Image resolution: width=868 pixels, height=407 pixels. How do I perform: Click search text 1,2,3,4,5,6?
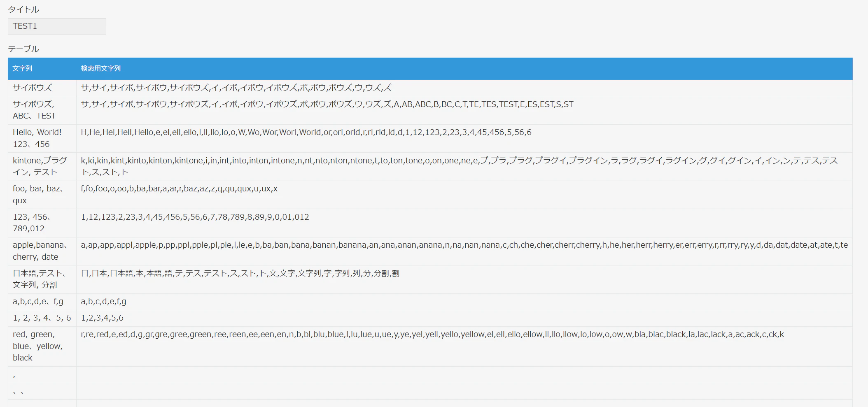point(102,318)
